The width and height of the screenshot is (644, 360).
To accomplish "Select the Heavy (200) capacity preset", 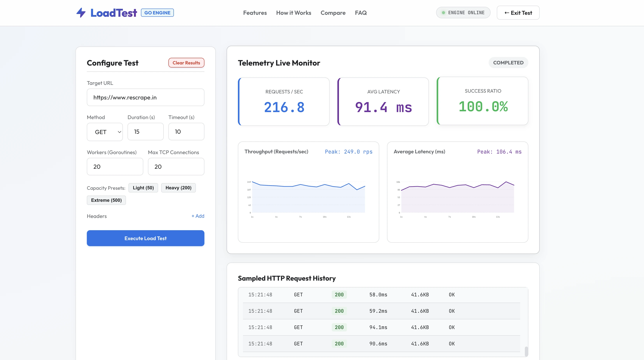I will pos(179,188).
